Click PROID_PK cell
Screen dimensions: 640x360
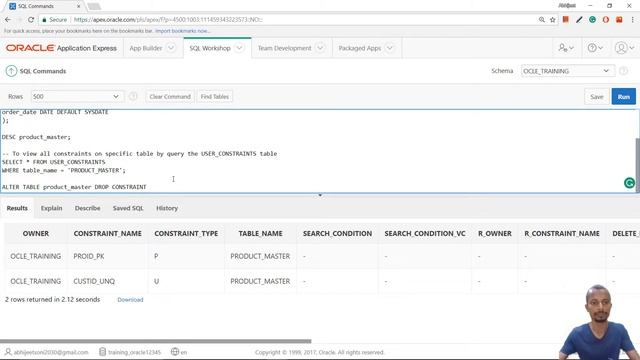coord(89,256)
